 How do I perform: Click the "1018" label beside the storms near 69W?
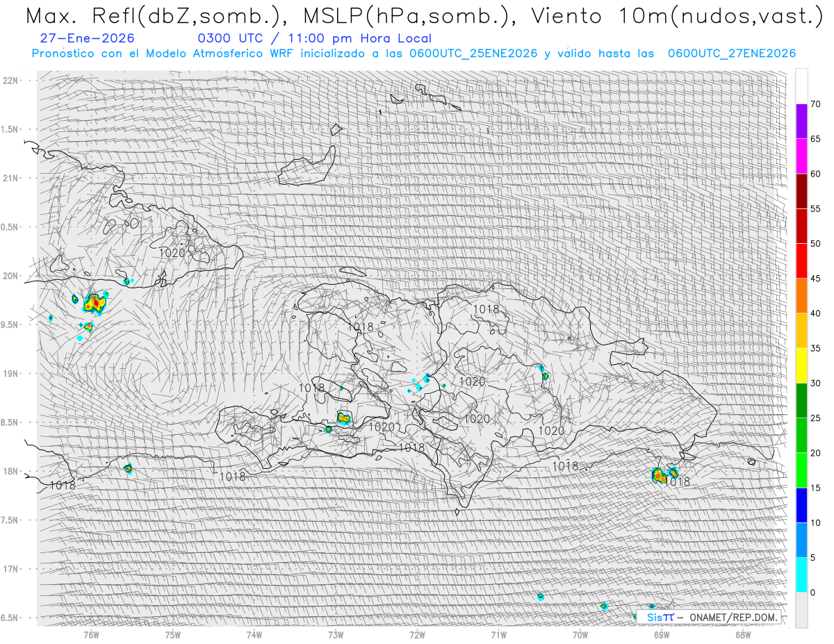coord(678,481)
